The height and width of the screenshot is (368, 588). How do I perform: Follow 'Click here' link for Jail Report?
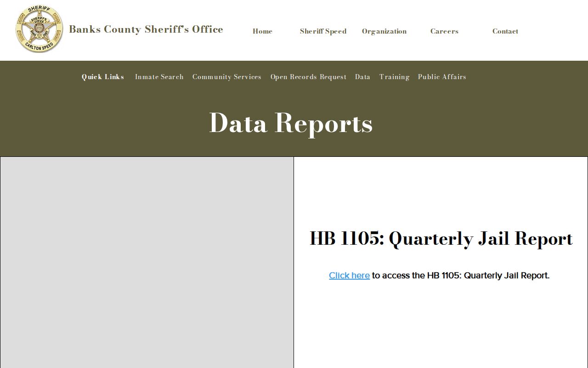pos(349,276)
